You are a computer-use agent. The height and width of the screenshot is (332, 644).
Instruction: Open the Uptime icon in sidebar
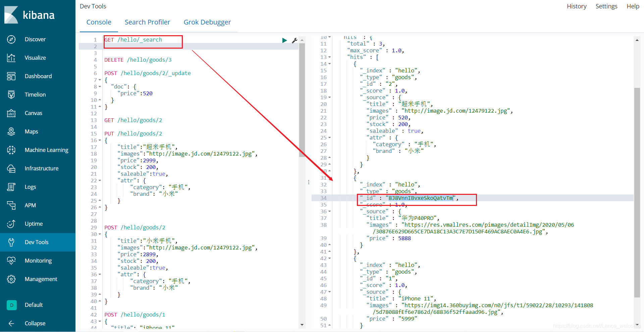click(11, 224)
